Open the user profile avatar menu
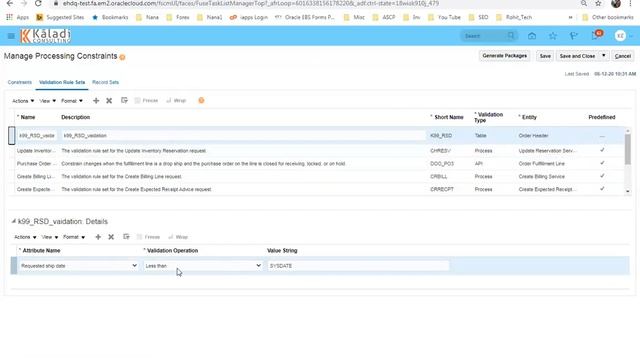The width and height of the screenshot is (640, 360). 620,36
